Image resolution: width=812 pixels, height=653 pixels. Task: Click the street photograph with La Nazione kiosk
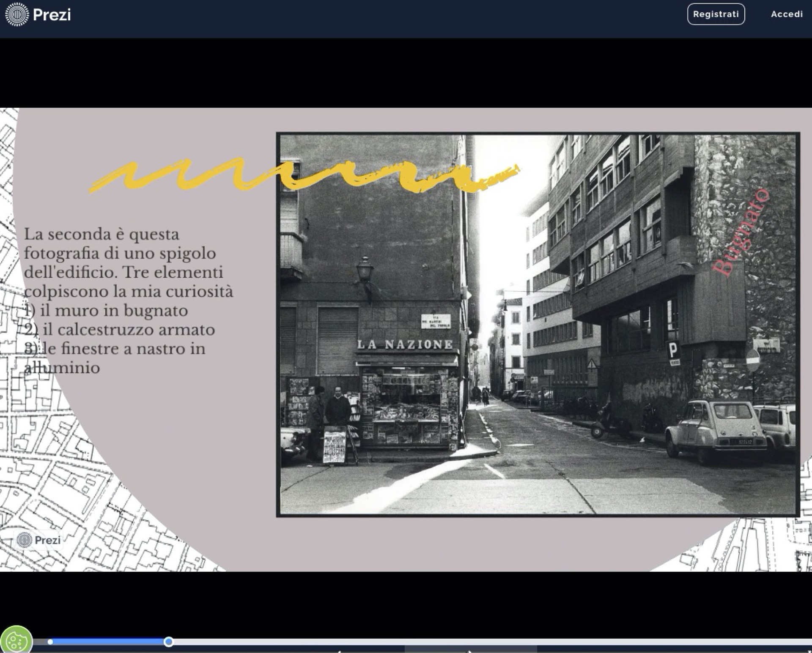(x=538, y=325)
